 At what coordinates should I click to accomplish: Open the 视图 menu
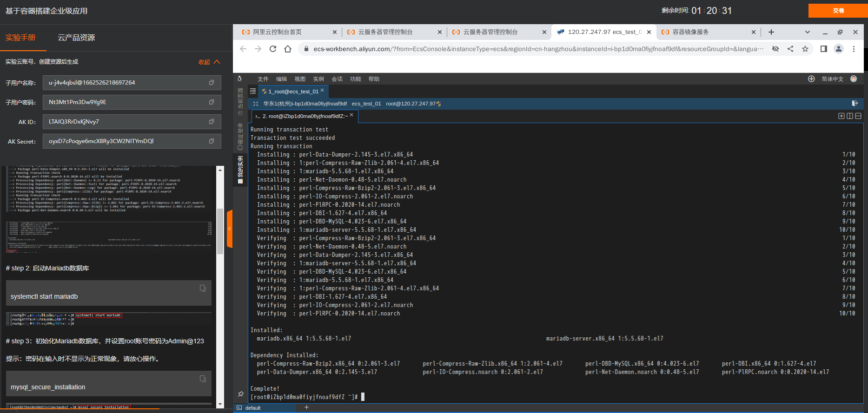300,79
